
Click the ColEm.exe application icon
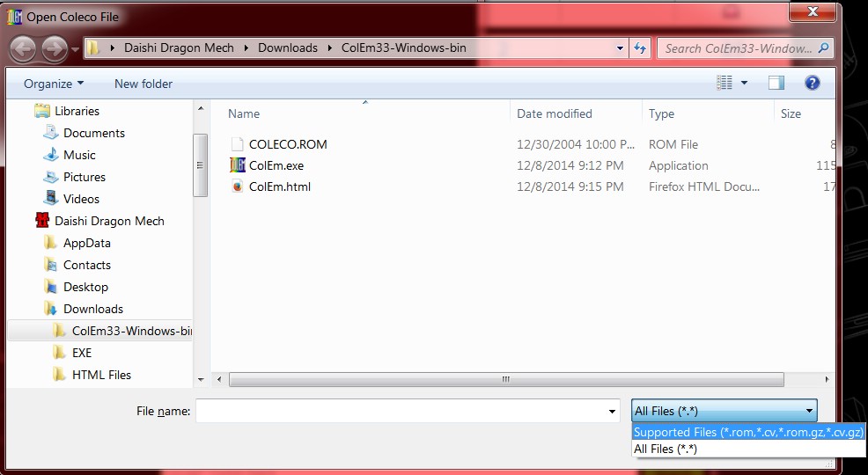237,165
